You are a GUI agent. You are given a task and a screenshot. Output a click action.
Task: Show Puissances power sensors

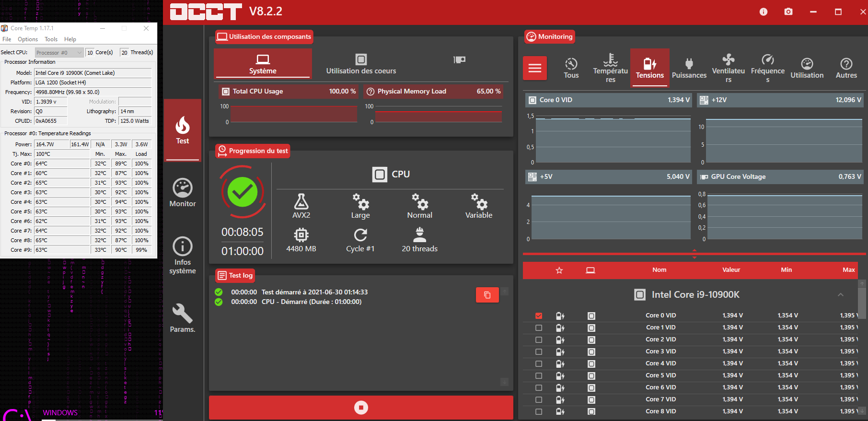click(689, 68)
